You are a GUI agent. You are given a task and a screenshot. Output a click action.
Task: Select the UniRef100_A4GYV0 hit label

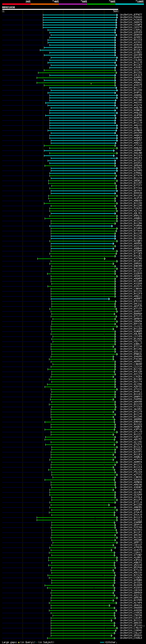[131, 103]
